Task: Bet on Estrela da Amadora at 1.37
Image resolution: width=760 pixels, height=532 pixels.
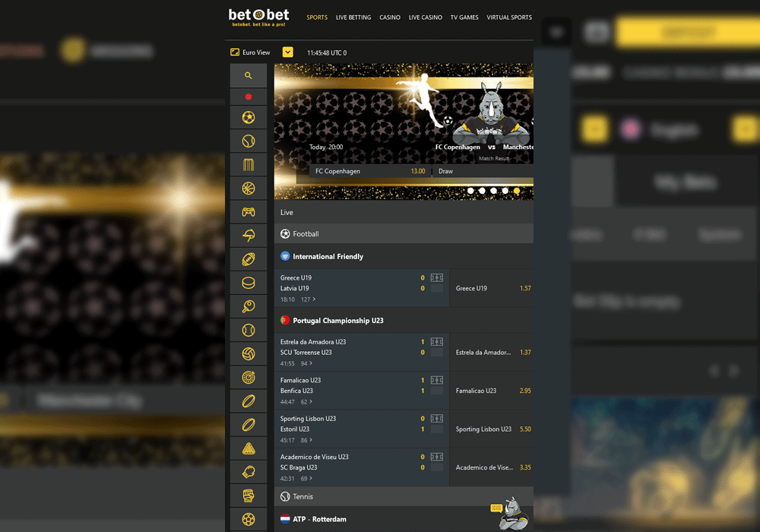Action: tap(492, 352)
